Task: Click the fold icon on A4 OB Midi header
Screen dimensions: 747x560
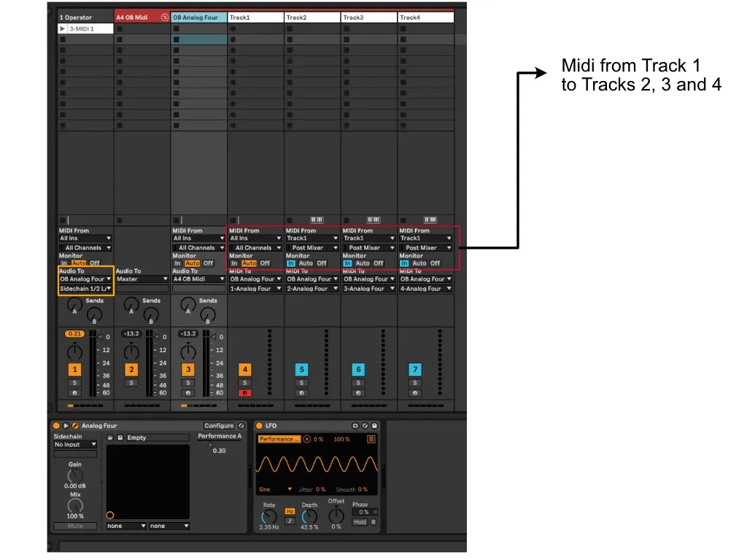Action: 164,17
